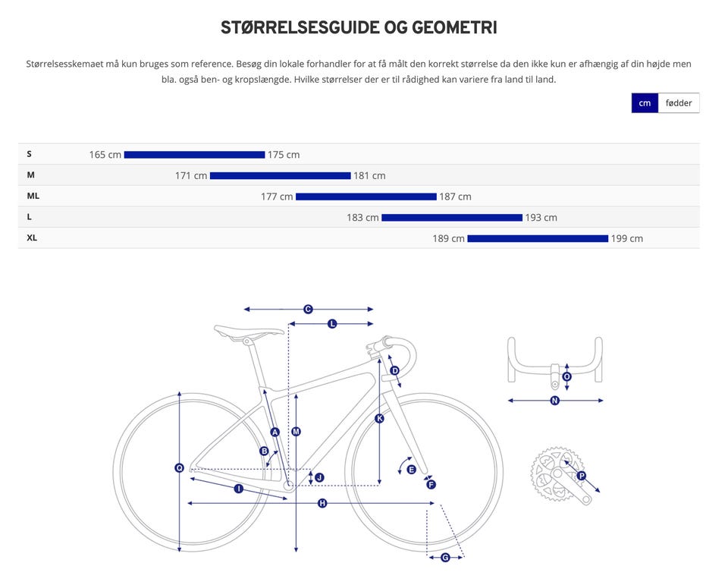The width and height of the screenshot is (728, 582).
Task: Click the XL size height range bar
Action: (538, 238)
